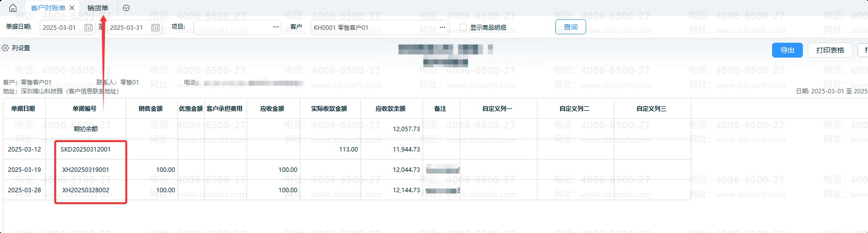
Task: Open end date calendar picker
Action: click(156, 27)
